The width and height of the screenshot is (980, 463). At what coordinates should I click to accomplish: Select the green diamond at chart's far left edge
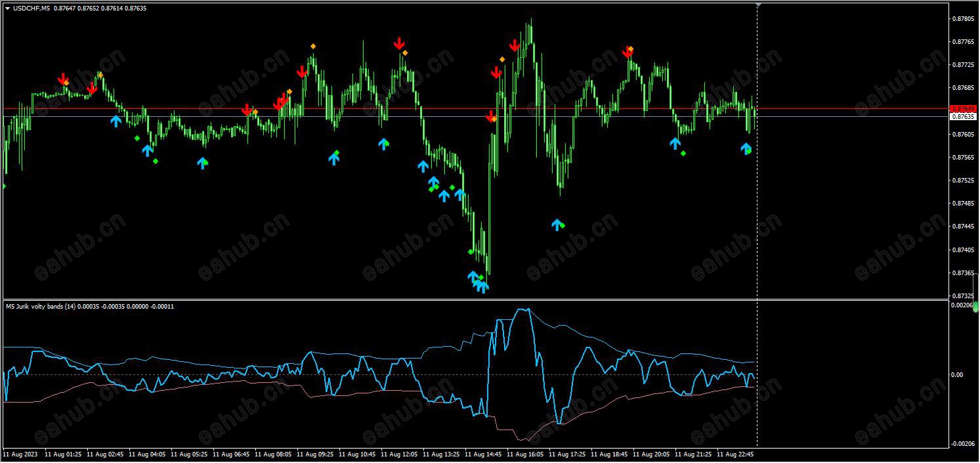pos(3,187)
